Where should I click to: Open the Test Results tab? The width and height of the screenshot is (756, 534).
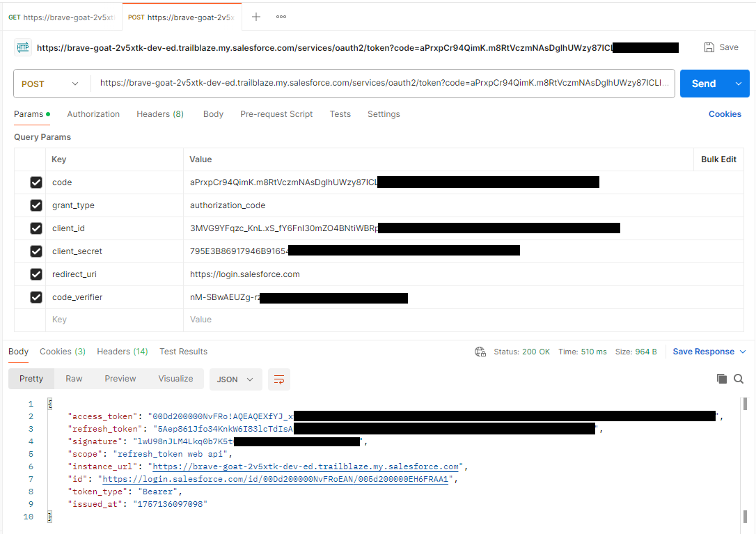pyautogui.click(x=183, y=352)
